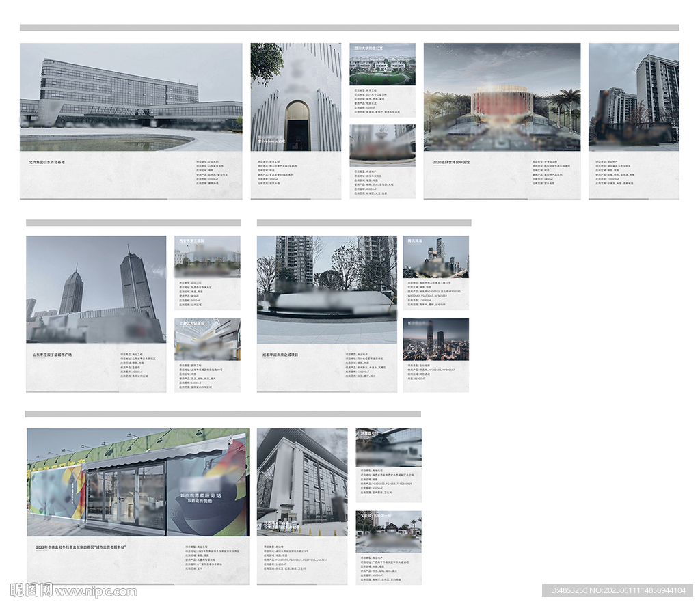This screenshot has width=700, height=604.
Task: Select the twin towers city plaza photo
Action: click(96, 289)
